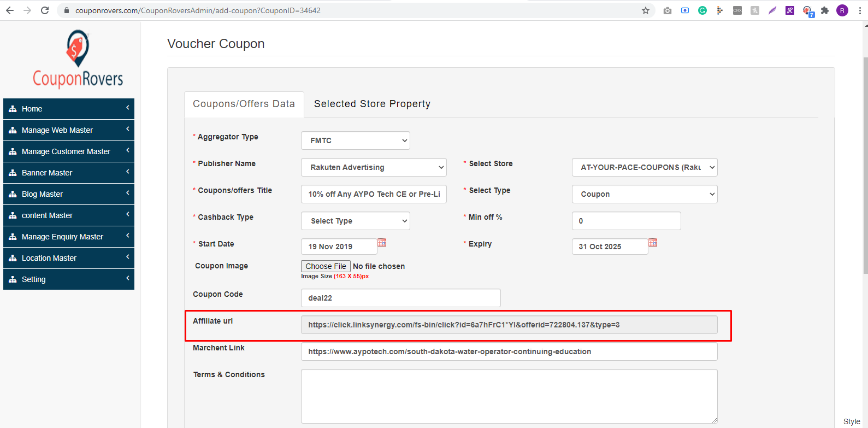Open content Master menu
Viewport: 868px width, 428px height.
tap(69, 215)
